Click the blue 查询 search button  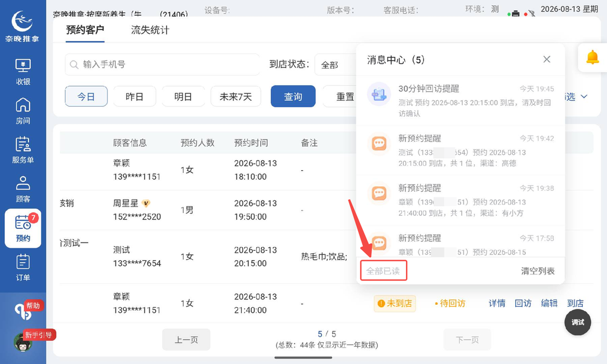(x=293, y=97)
